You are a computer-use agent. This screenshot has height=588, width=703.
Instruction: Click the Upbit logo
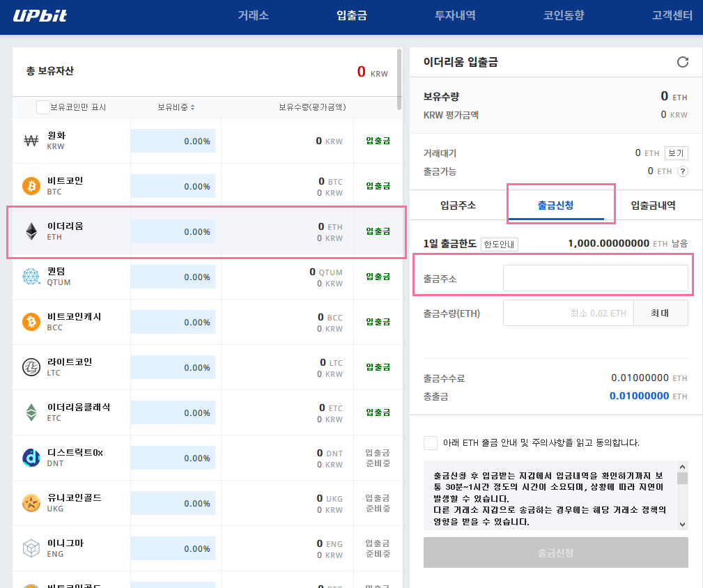(x=40, y=15)
